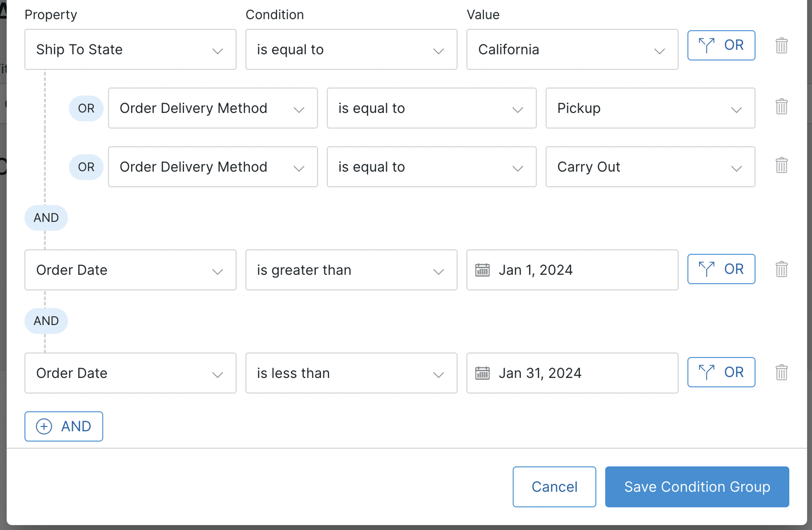Viewport: 812px width, 530px height.
Task: Change the Carry Out value dropdown
Action: point(650,167)
